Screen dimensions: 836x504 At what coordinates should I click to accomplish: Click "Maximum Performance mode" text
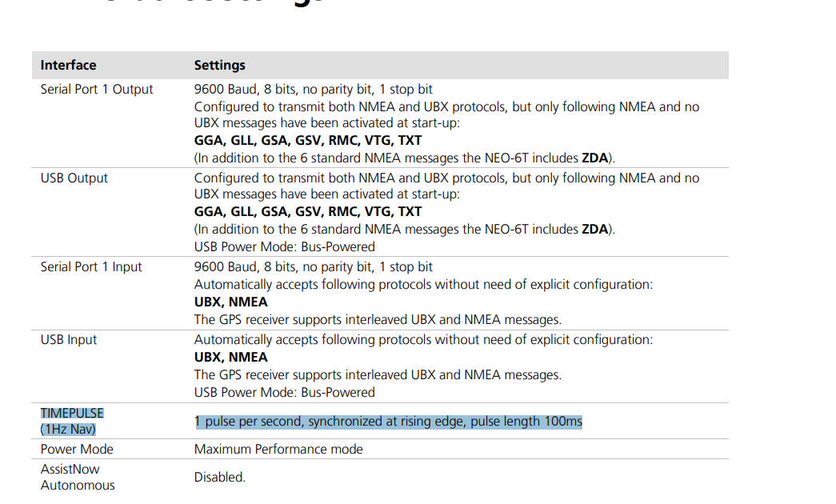(x=278, y=449)
